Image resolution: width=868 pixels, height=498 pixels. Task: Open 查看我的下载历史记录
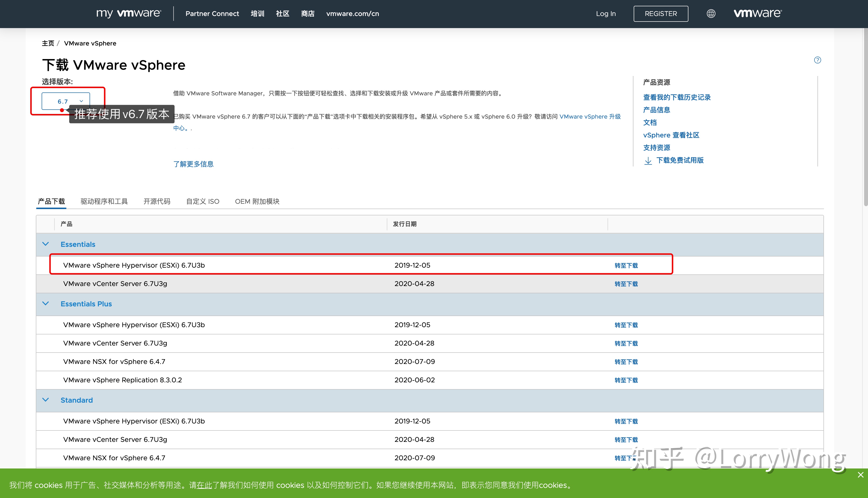tap(677, 98)
